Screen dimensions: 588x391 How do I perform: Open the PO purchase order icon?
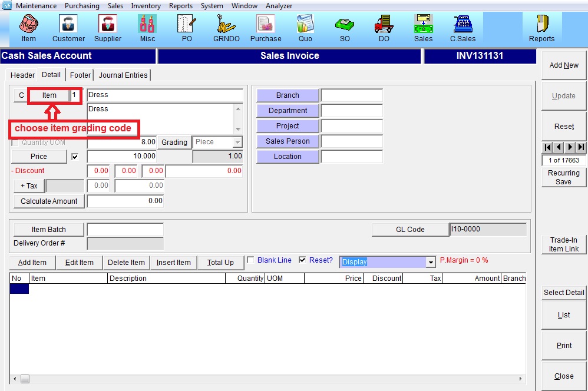[x=187, y=28]
